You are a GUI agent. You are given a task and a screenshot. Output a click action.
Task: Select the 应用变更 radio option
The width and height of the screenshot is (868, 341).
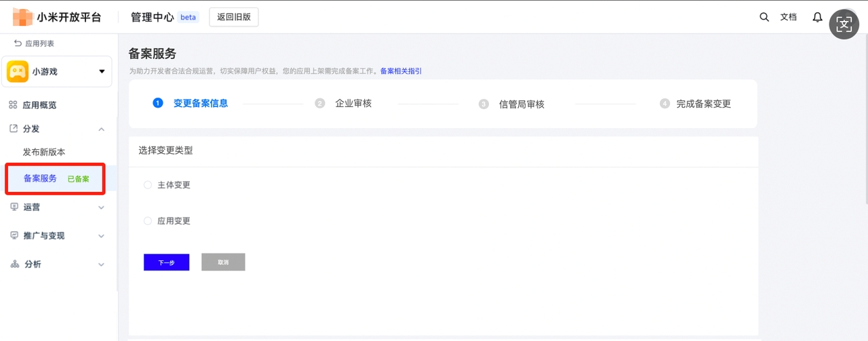pyautogui.click(x=148, y=221)
